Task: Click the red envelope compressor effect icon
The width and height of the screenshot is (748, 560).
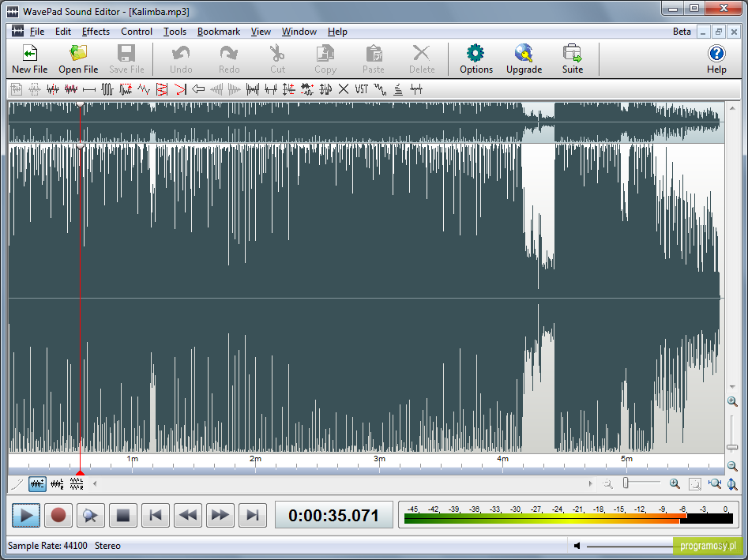Action: click(x=162, y=89)
